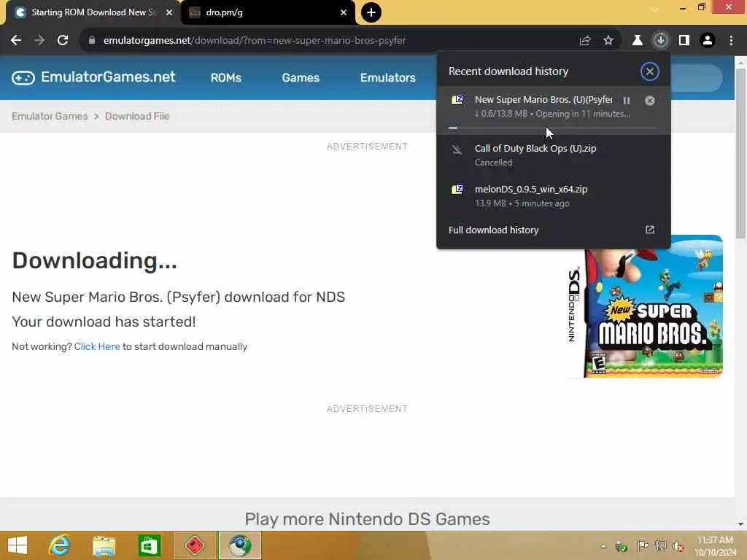
Task: Open melonDS_0.9.5_win_x64.zip download
Action: tap(553, 195)
